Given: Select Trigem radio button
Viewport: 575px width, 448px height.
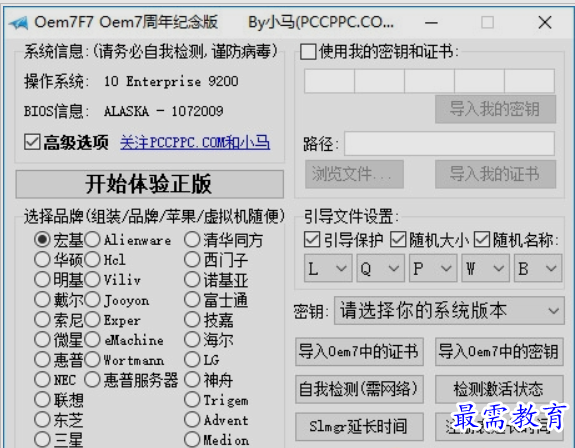Looking at the screenshot, I should (x=192, y=400).
